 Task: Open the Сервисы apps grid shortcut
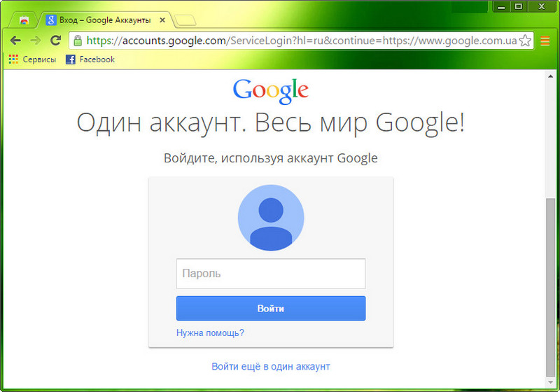32,59
